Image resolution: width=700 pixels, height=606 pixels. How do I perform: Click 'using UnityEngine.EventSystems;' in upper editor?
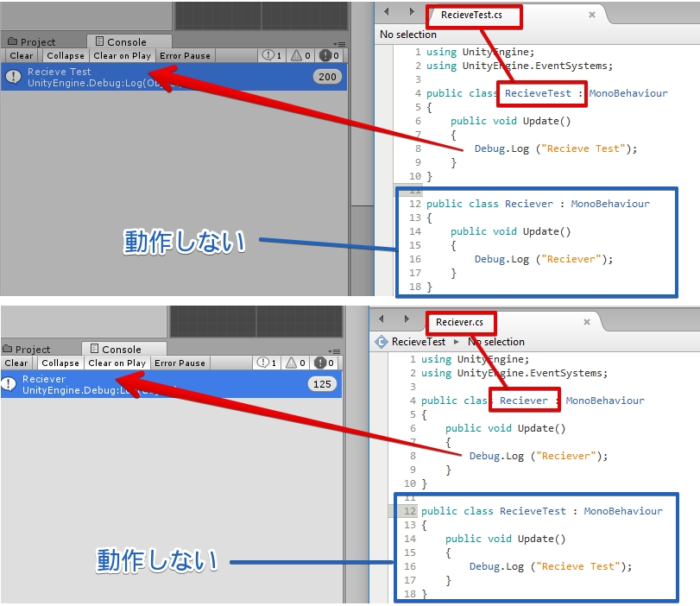pos(520,66)
